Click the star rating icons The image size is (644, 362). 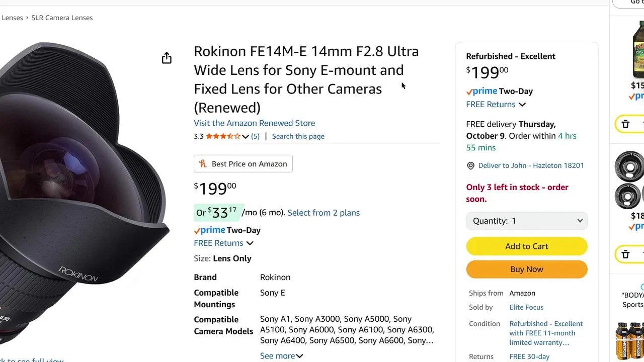point(223,136)
